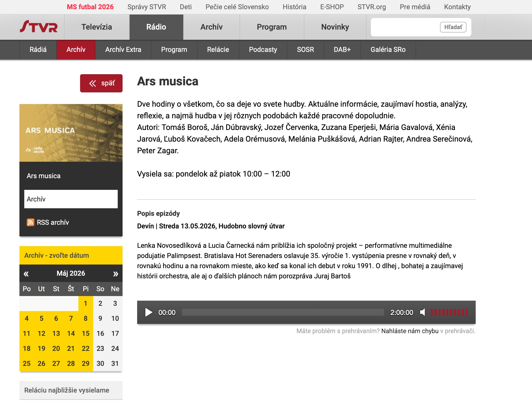Select Archív in the radio submenu
The height and width of the screenshot is (402, 532).
click(x=76, y=50)
